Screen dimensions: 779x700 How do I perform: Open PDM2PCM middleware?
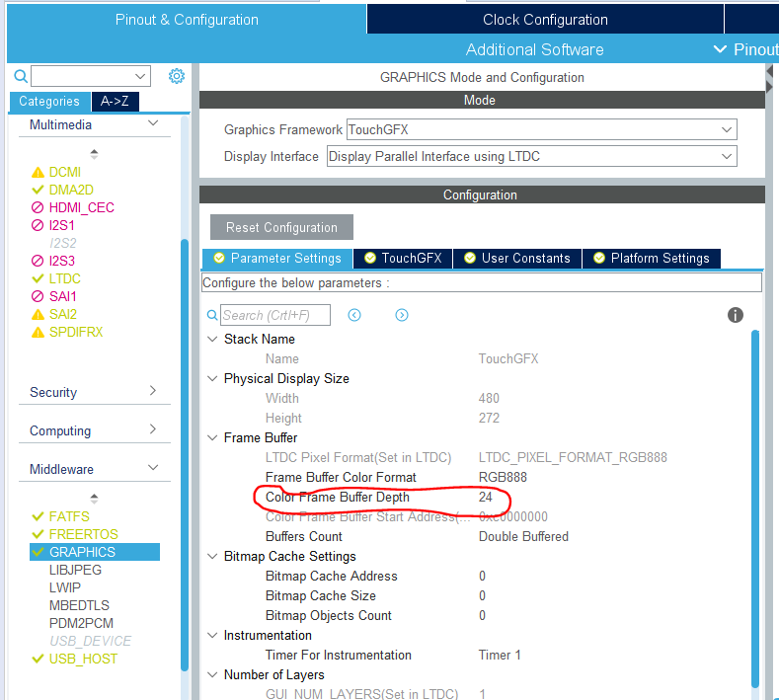pos(81,624)
